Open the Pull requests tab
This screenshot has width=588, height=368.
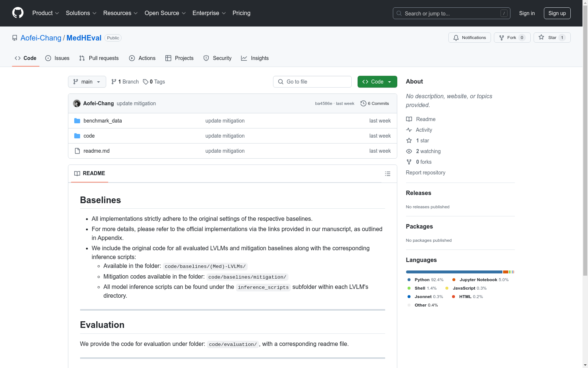coord(99,58)
